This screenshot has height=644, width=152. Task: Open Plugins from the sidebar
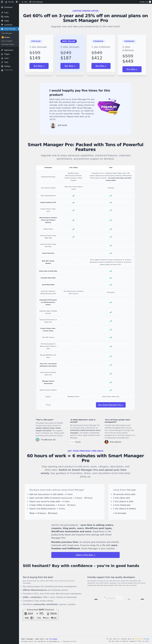[7, 54]
